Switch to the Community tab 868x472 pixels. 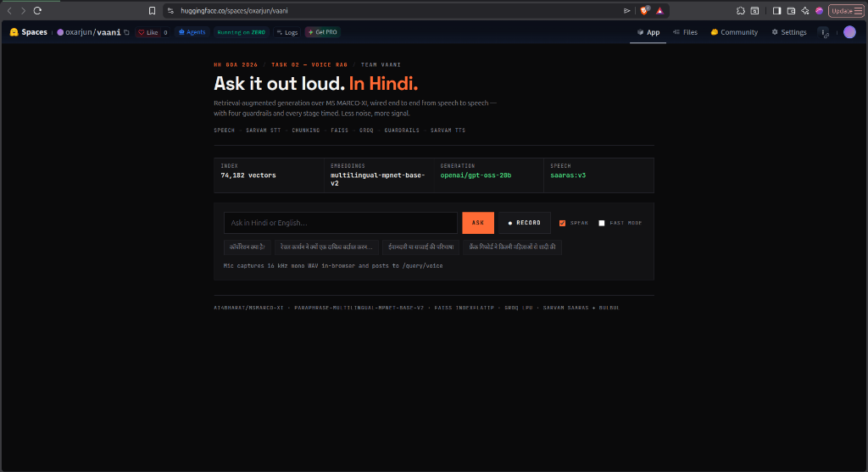click(734, 32)
